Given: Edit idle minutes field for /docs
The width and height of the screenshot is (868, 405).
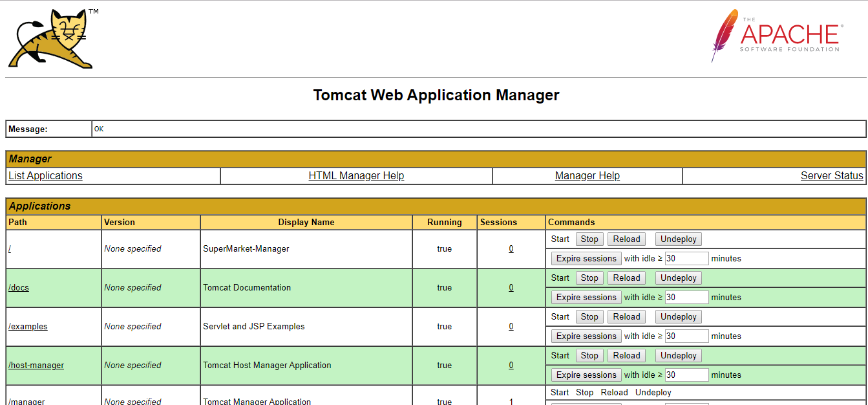Looking at the screenshot, I should point(687,298).
